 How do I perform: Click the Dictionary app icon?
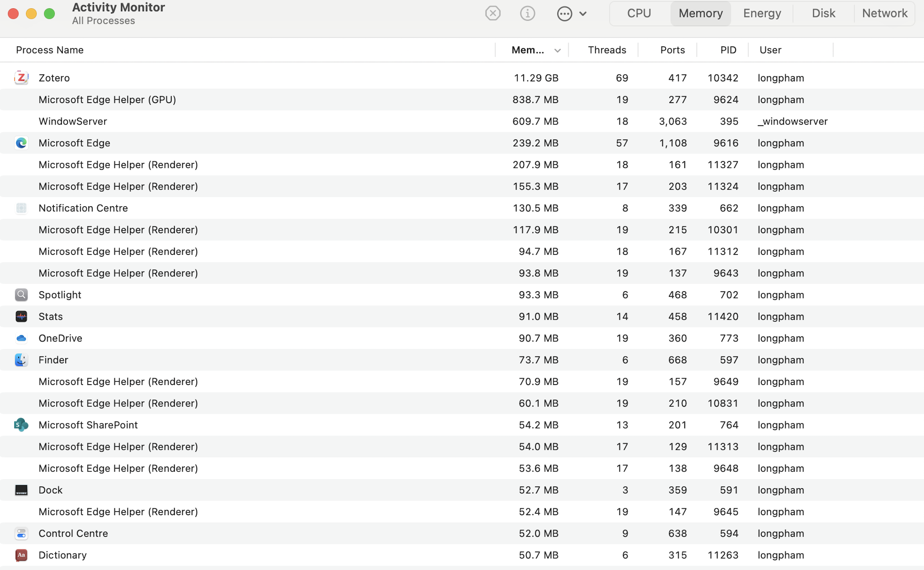[21, 555]
